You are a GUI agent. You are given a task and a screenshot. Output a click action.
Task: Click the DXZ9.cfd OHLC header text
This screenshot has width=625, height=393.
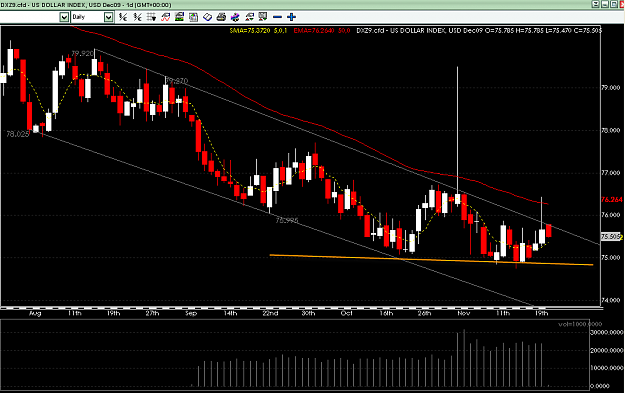pos(479,30)
